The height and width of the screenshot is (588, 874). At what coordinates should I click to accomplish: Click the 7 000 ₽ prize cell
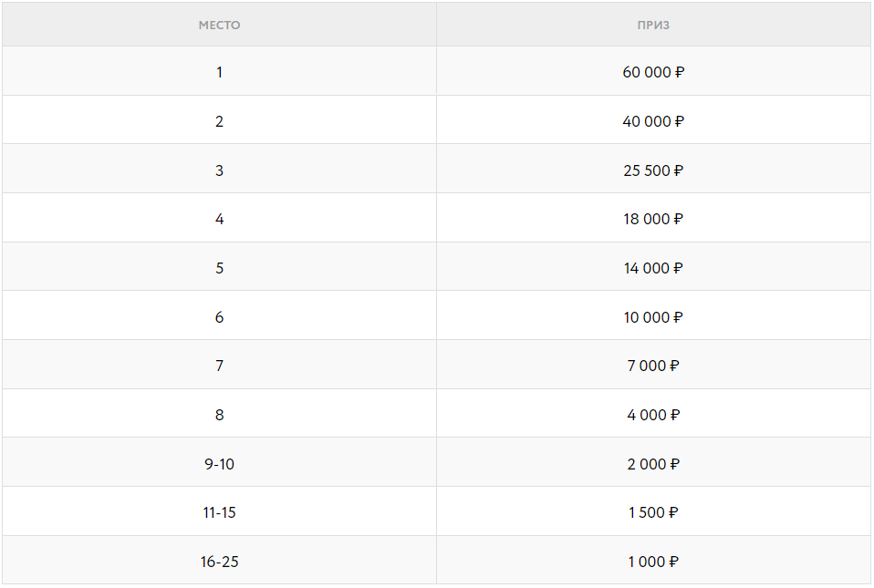(653, 366)
